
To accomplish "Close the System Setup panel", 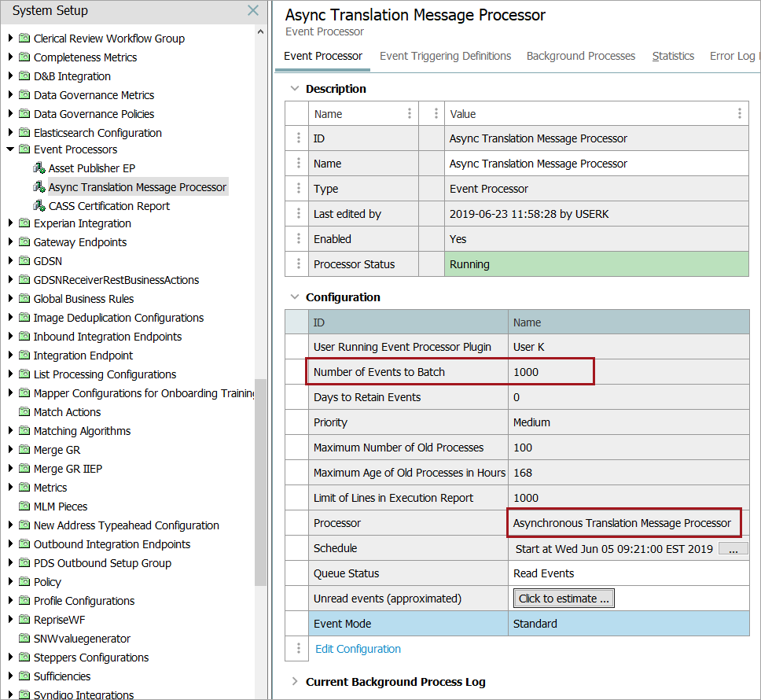I will pos(253,11).
